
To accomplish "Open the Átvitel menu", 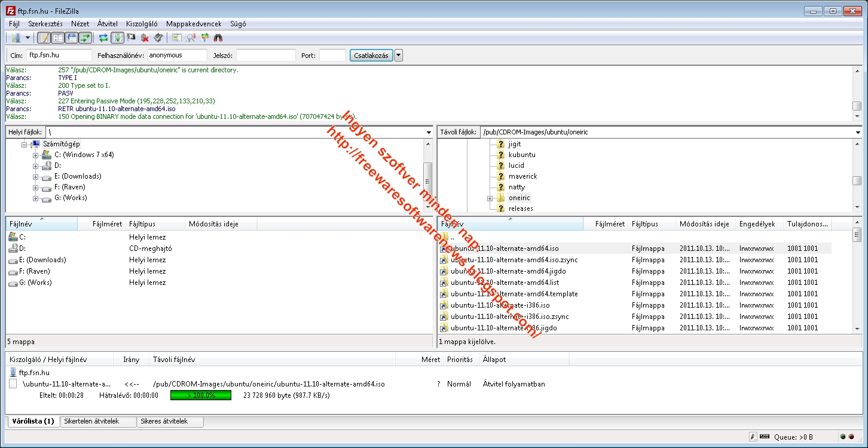I will tap(108, 24).
